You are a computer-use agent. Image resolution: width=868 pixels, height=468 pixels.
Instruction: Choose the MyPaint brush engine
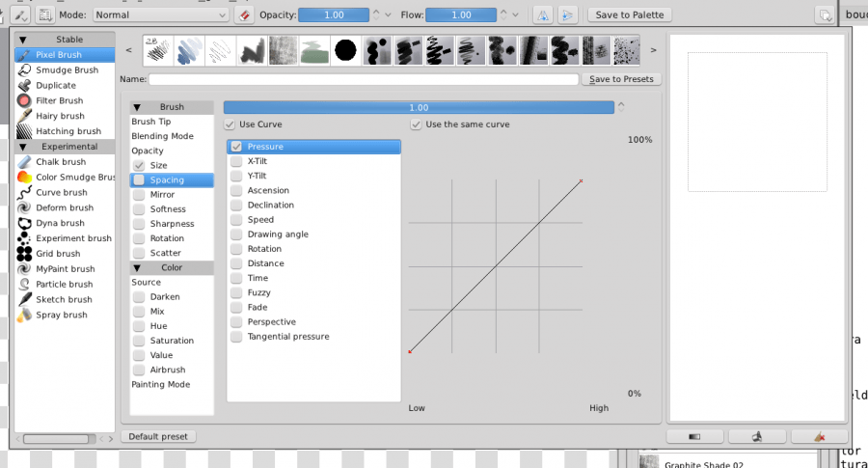coord(65,268)
